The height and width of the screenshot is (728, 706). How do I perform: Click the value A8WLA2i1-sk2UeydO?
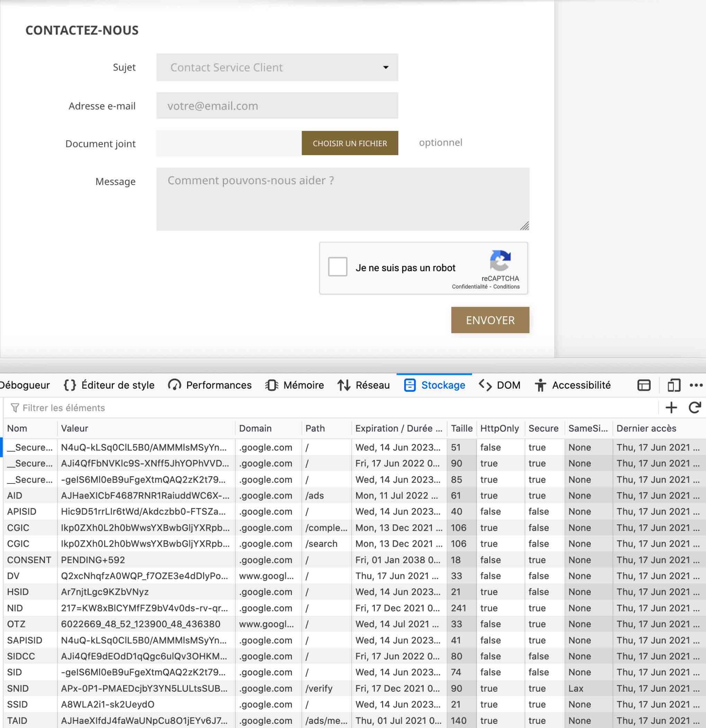108,704
